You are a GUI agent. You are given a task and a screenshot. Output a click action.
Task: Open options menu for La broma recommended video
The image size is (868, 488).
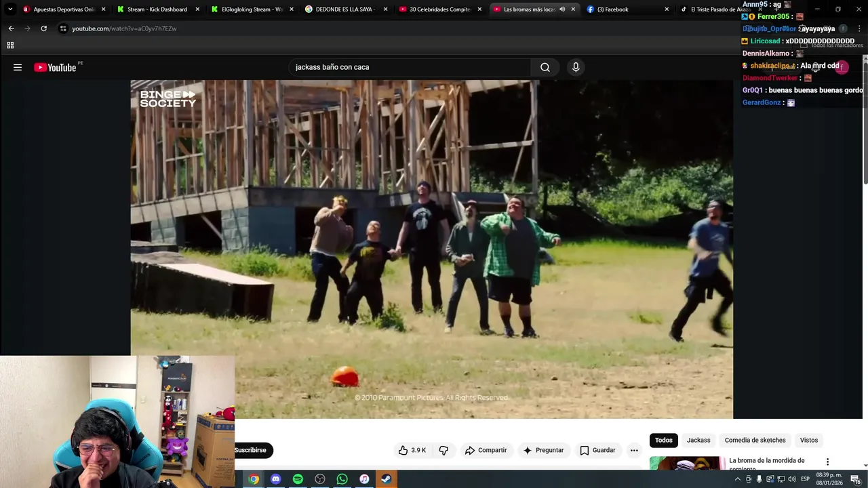[827, 462]
